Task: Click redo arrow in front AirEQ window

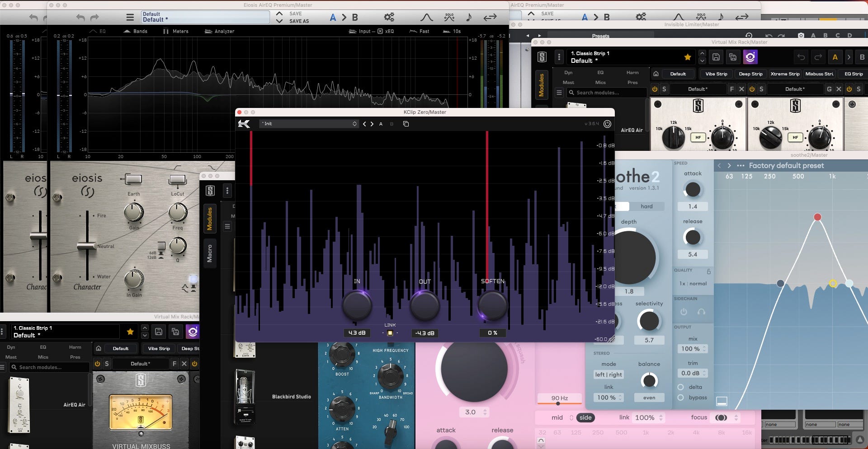Action: coord(94,18)
